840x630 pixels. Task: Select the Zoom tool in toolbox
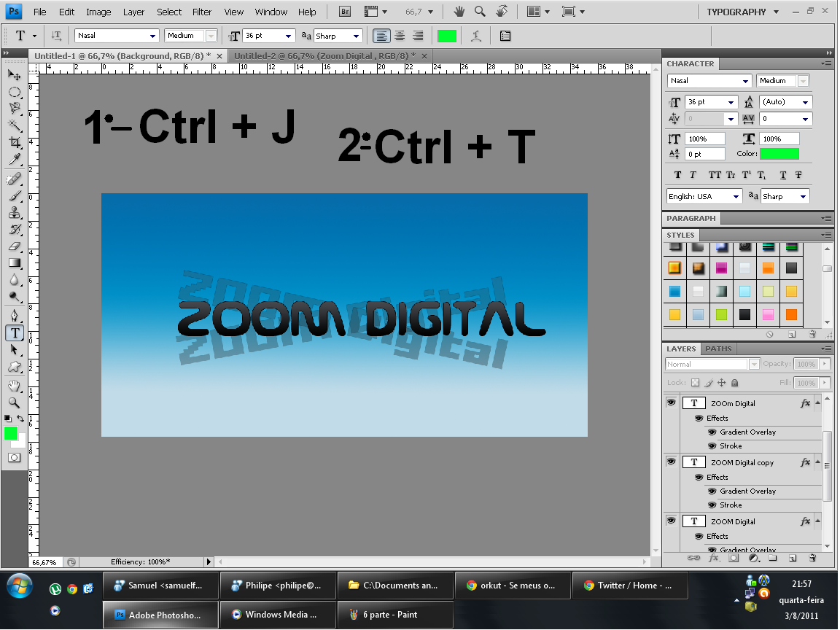click(15, 402)
